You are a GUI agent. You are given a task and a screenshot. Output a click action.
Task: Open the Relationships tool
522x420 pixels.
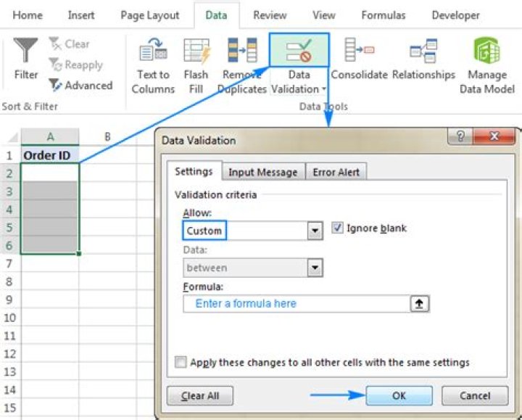click(x=423, y=51)
